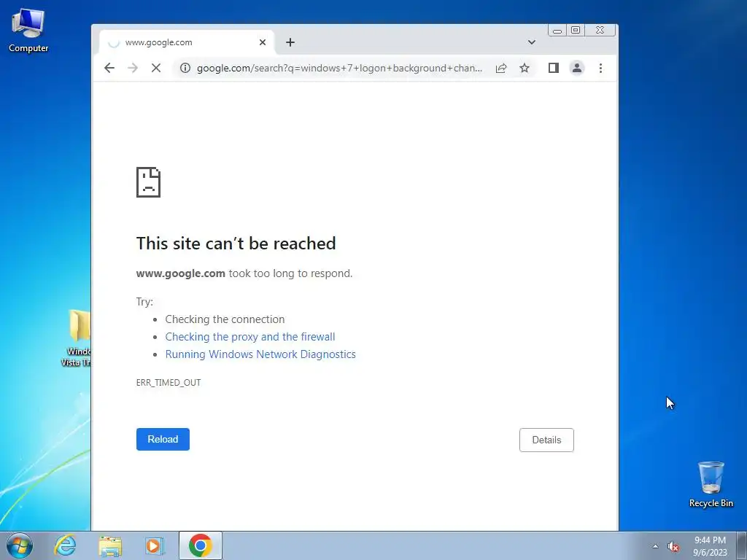This screenshot has width=747, height=560.
Task: Select the Recycle Bin desktop icon
Action: 711,484
